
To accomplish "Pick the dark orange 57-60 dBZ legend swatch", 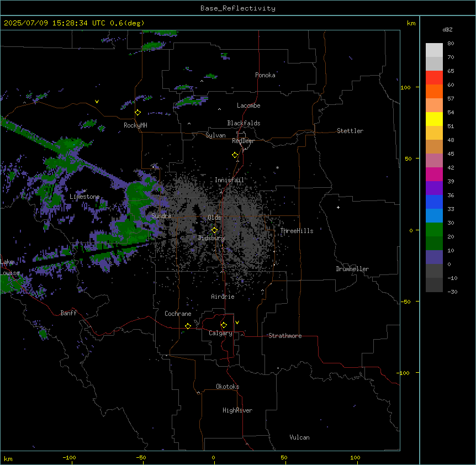I will [434, 92].
